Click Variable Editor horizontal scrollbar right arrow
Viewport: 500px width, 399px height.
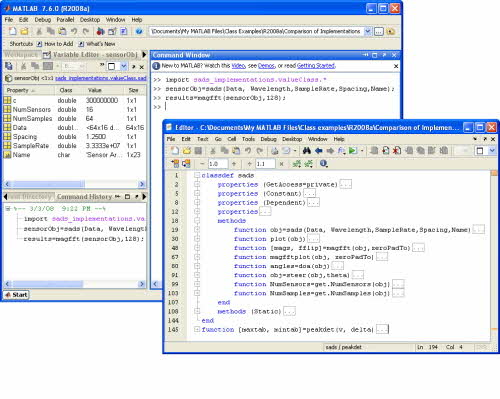tap(142, 184)
